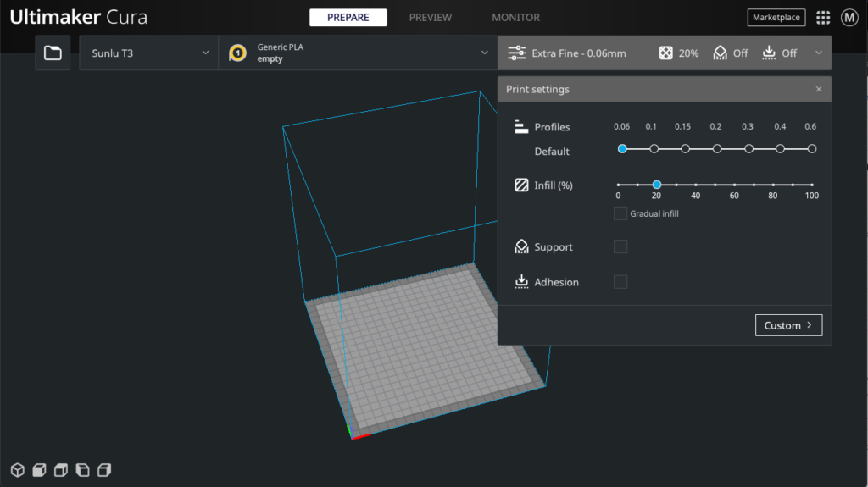
Task: Open file using folder icon
Action: 53,53
